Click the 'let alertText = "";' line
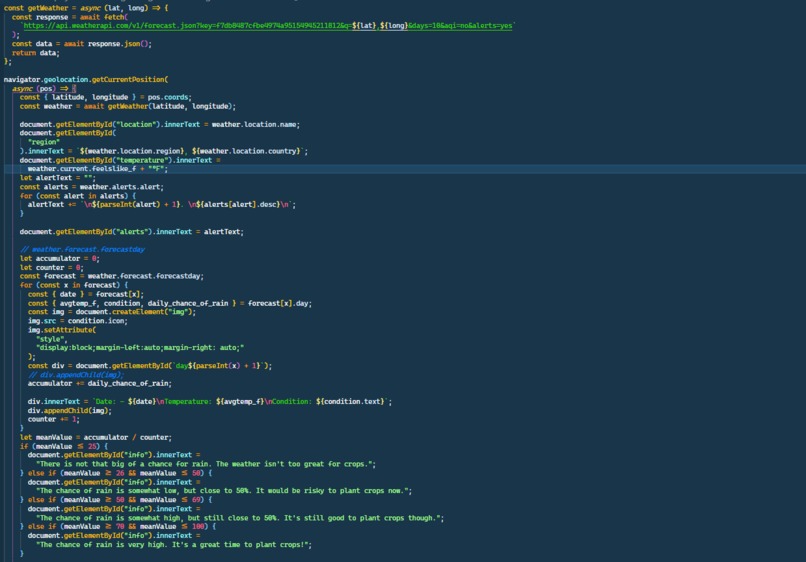Viewport: 806px width, 562px height. tap(58, 178)
